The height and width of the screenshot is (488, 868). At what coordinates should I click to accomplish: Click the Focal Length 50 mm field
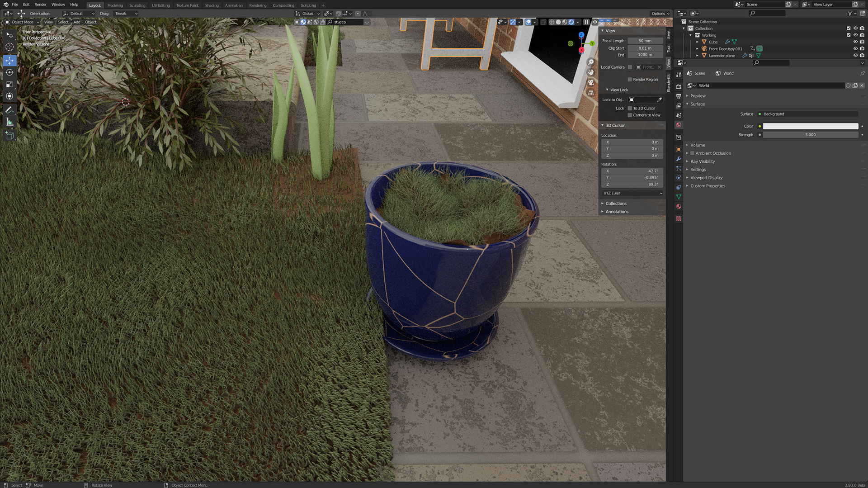coord(645,41)
